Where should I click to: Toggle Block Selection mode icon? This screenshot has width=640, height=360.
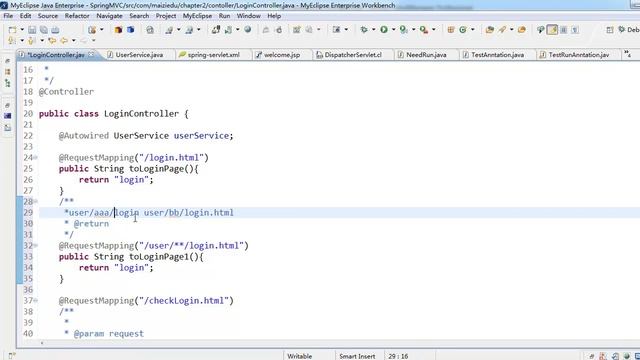pos(564,30)
